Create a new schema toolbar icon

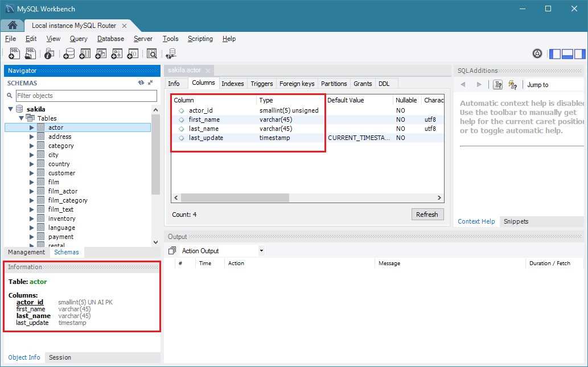click(x=69, y=53)
